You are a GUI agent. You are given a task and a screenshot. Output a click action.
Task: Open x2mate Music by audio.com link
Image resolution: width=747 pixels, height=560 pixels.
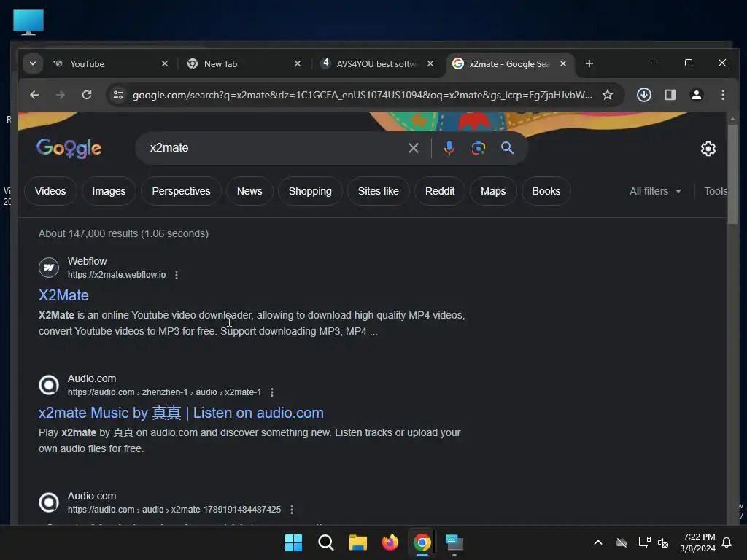pyautogui.click(x=181, y=413)
